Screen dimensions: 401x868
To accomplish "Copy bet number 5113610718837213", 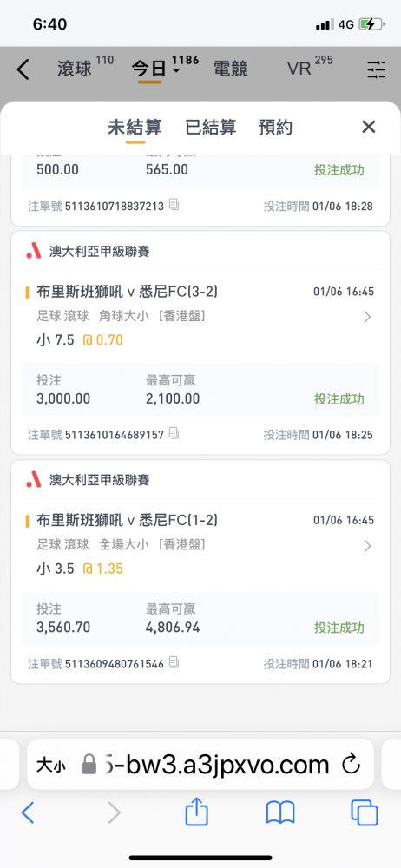I will [174, 206].
